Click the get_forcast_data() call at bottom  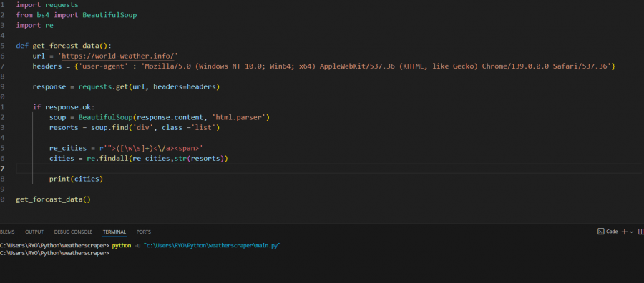point(54,199)
